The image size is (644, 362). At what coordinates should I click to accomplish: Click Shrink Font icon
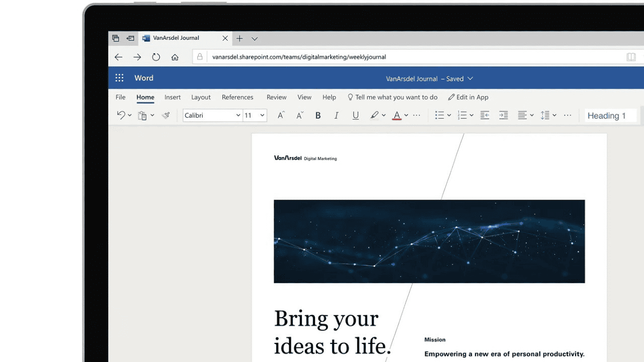point(300,115)
